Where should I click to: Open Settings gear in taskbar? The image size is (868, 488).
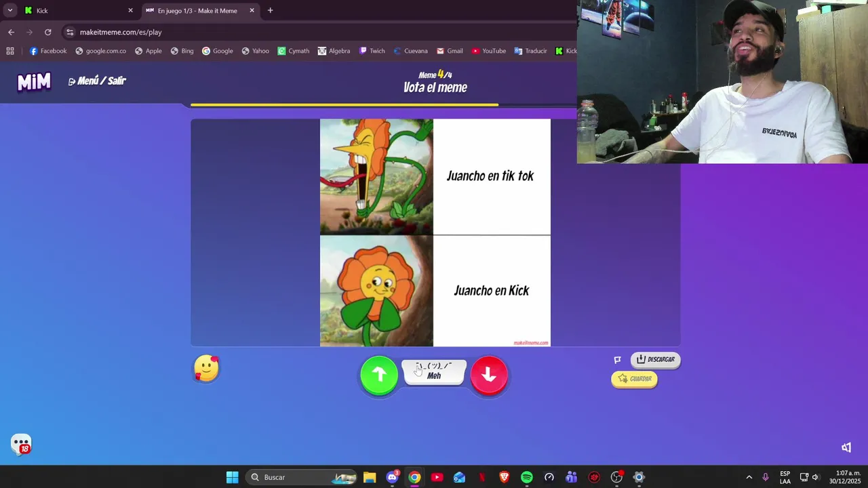point(639,477)
